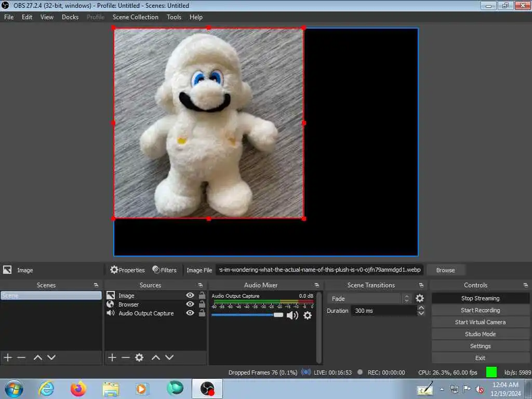Click the clock showing 12:04 AM
The height and width of the screenshot is (399, 532).
point(505,385)
